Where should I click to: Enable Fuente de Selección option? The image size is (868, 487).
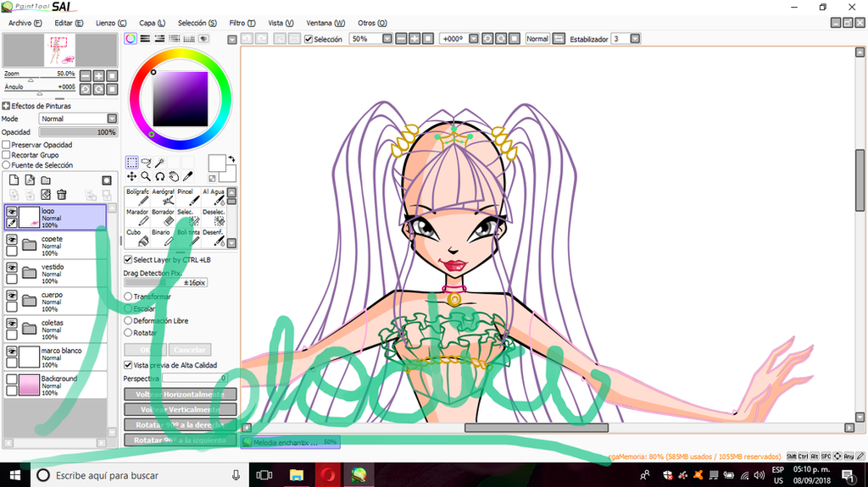click(x=6, y=165)
